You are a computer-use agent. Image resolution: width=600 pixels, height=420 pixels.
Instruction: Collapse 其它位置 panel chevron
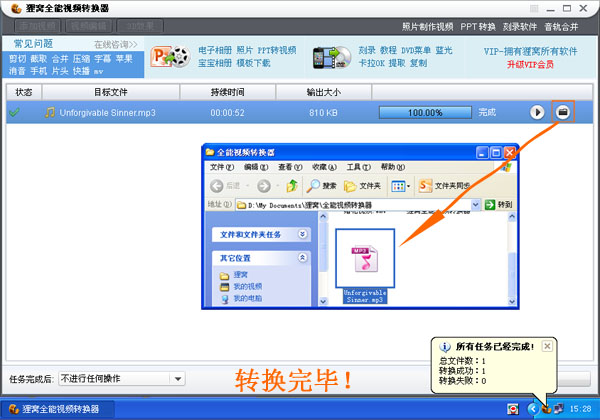point(303,258)
